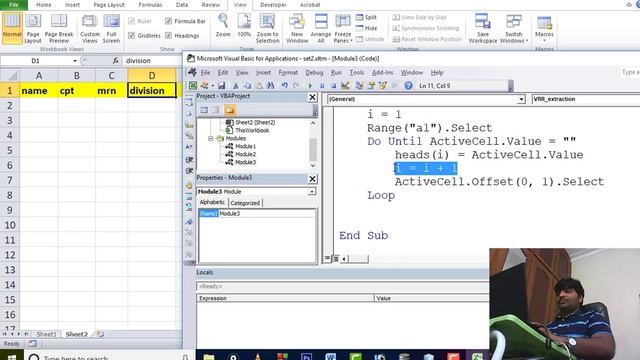
Task: Click the Normal view button in ribbon
Action: point(12,27)
